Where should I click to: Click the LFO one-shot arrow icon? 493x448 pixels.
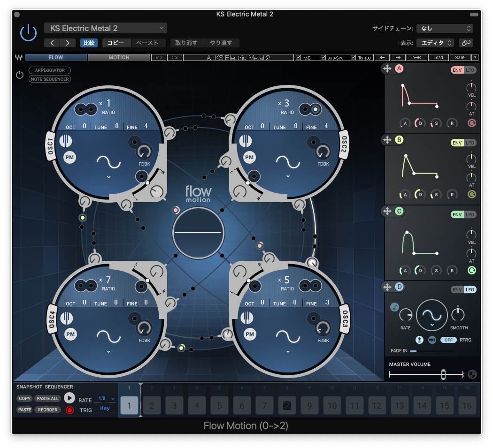coord(432,340)
